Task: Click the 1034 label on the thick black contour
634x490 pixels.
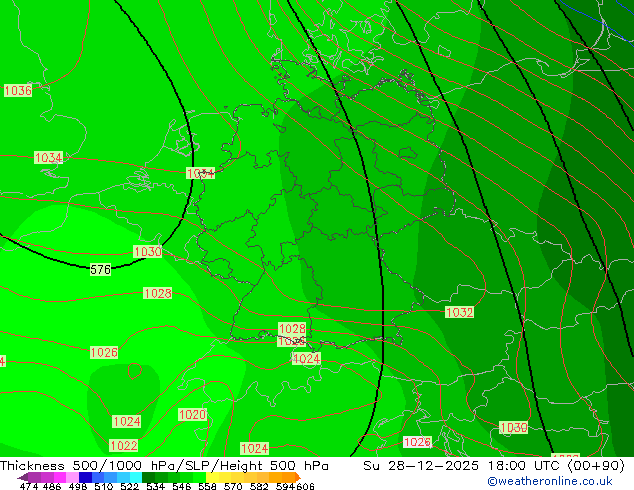Action: tap(200, 173)
